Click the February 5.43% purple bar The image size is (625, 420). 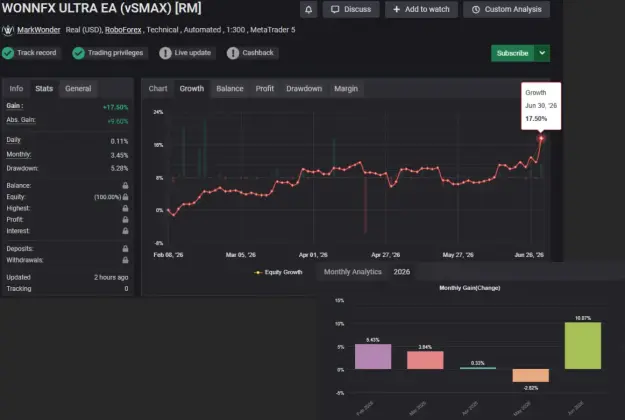tap(373, 356)
